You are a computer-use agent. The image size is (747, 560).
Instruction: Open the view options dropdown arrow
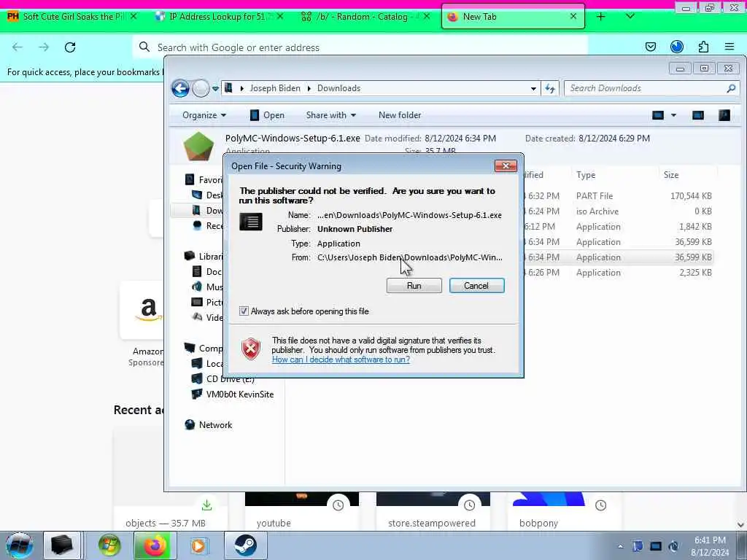click(673, 115)
